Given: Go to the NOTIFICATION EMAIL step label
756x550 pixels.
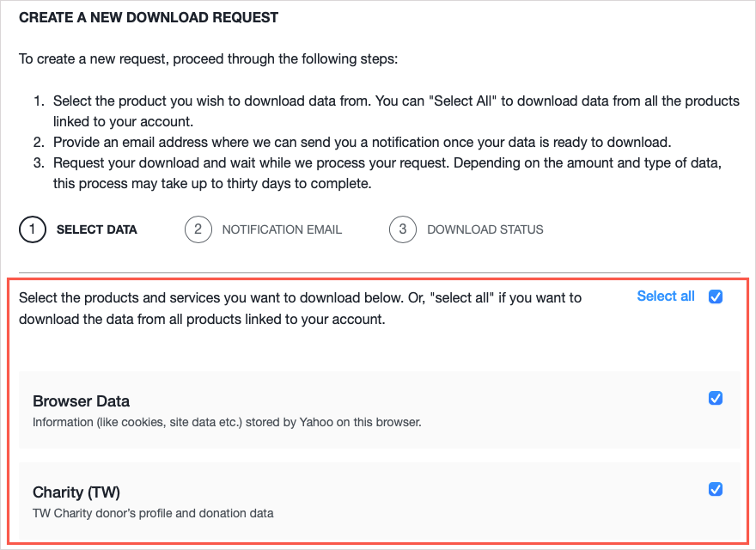Looking at the screenshot, I should click(282, 229).
